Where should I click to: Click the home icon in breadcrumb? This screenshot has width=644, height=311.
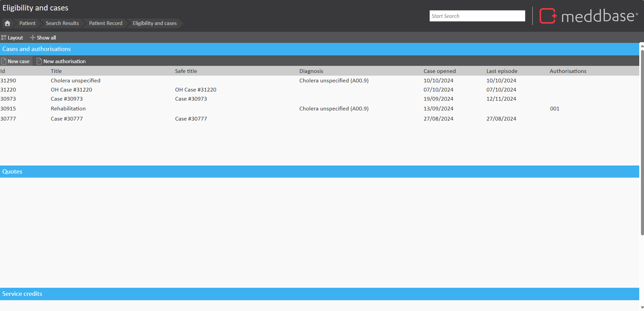(x=7, y=23)
